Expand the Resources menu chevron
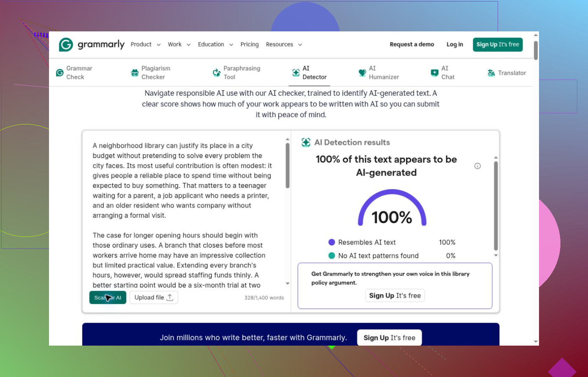This screenshot has height=377, width=588. [300, 45]
